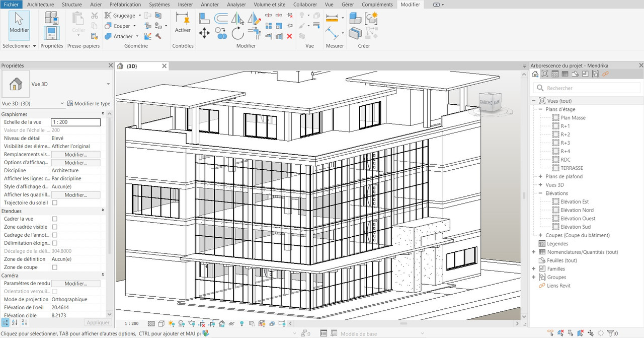
Task: Click the detail level icon next to scale 1:200
Action: (x=151, y=323)
